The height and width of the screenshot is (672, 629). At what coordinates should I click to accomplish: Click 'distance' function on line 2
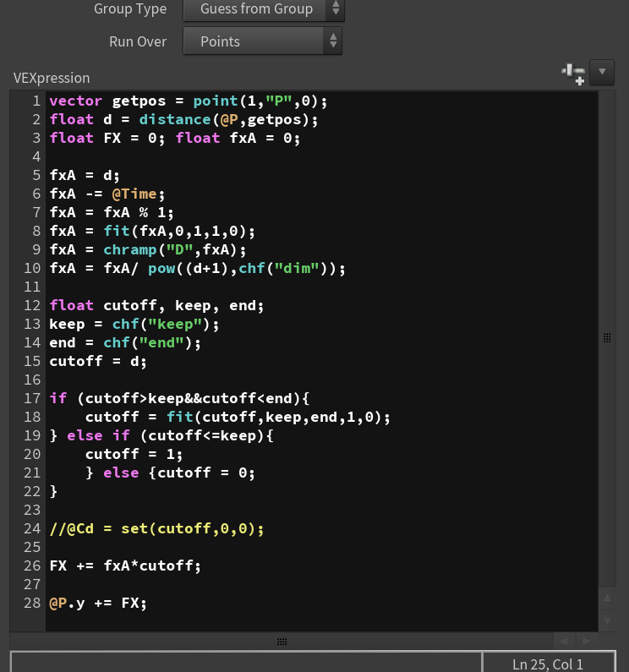[175, 119]
